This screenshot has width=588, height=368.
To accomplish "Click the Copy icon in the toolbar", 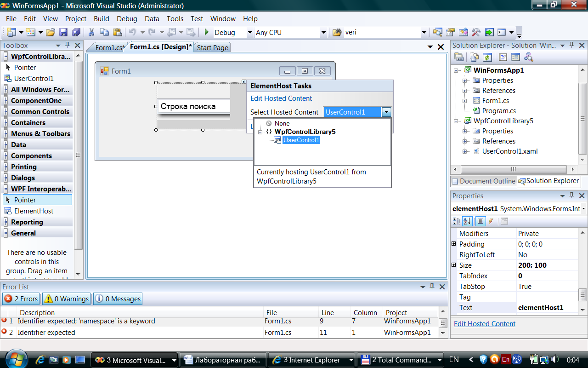I will (x=104, y=32).
